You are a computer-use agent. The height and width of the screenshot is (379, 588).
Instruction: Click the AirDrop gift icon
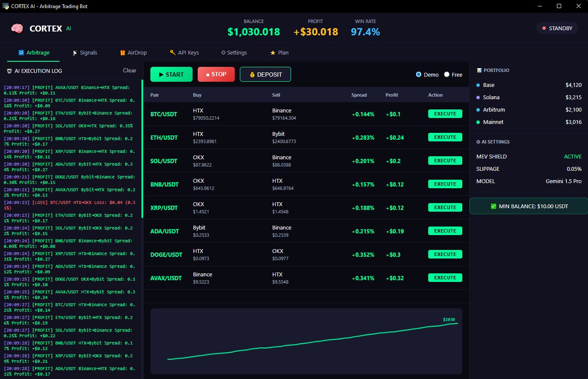point(123,53)
